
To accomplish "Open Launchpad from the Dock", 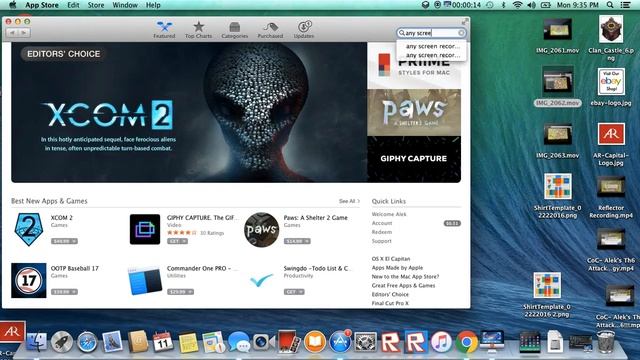I will (x=62, y=342).
